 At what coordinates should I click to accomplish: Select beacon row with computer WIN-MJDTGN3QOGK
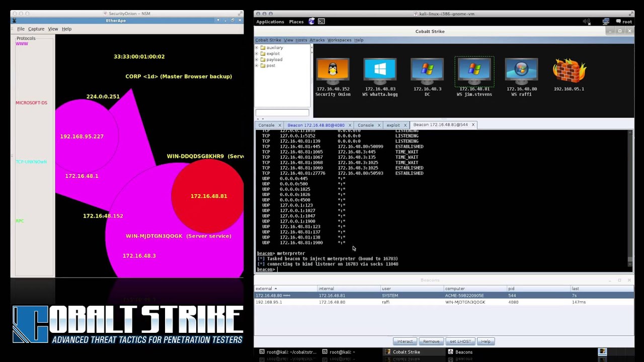[444, 302]
